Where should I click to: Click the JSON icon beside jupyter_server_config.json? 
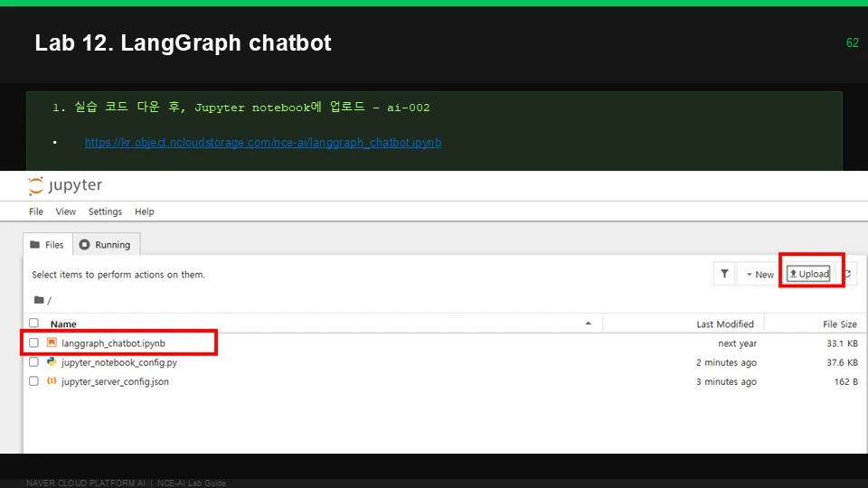tap(52, 380)
